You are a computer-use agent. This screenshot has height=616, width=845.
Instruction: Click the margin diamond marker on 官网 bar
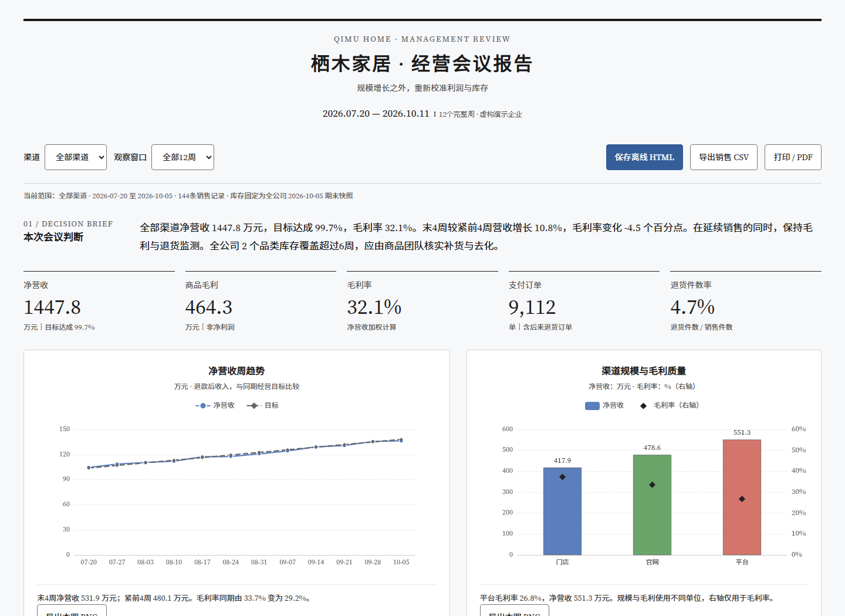652,485
